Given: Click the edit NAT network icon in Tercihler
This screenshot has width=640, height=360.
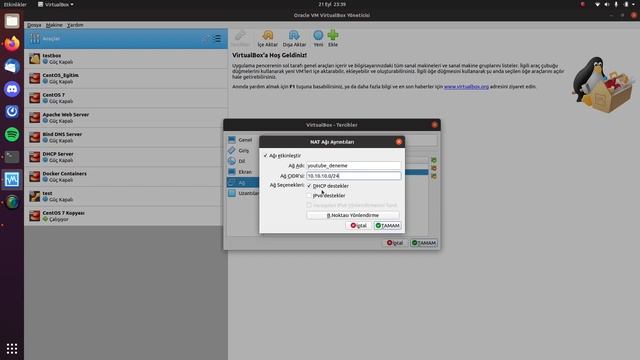Looking at the screenshot, I should click(x=434, y=176).
